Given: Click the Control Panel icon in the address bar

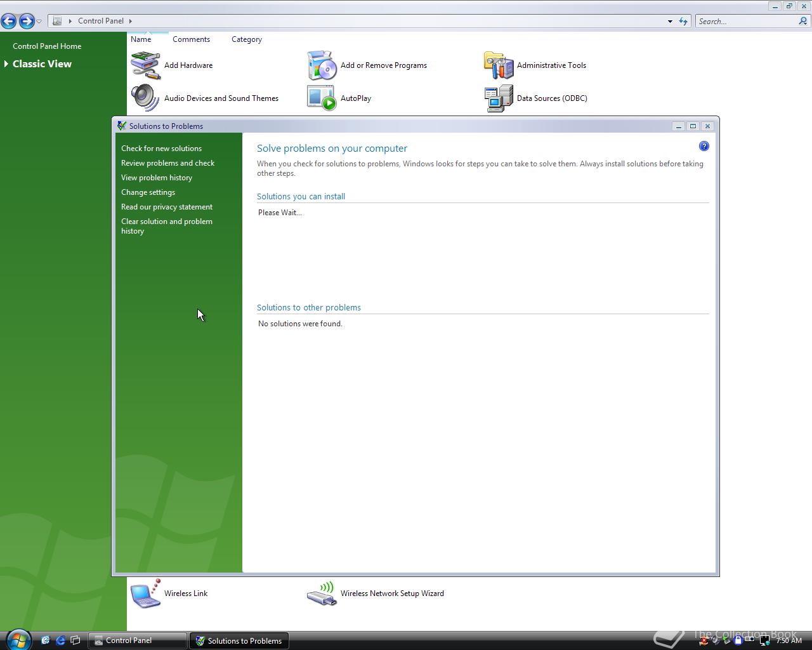Looking at the screenshot, I should (x=57, y=21).
